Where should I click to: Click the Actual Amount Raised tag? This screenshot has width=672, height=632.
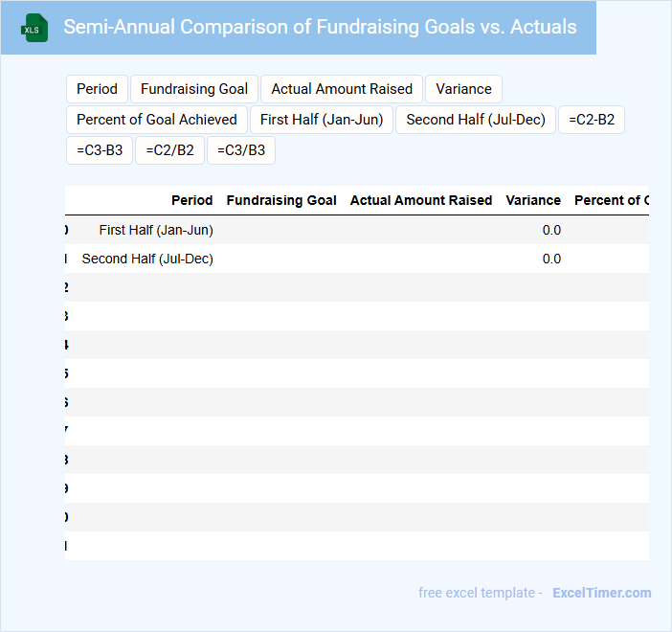pos(342,89)
